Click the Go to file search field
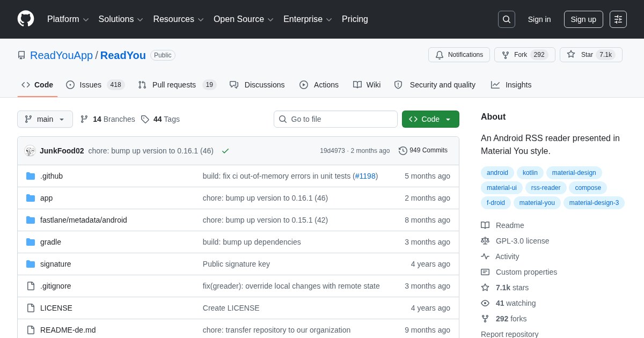 (x=335, y=119)
